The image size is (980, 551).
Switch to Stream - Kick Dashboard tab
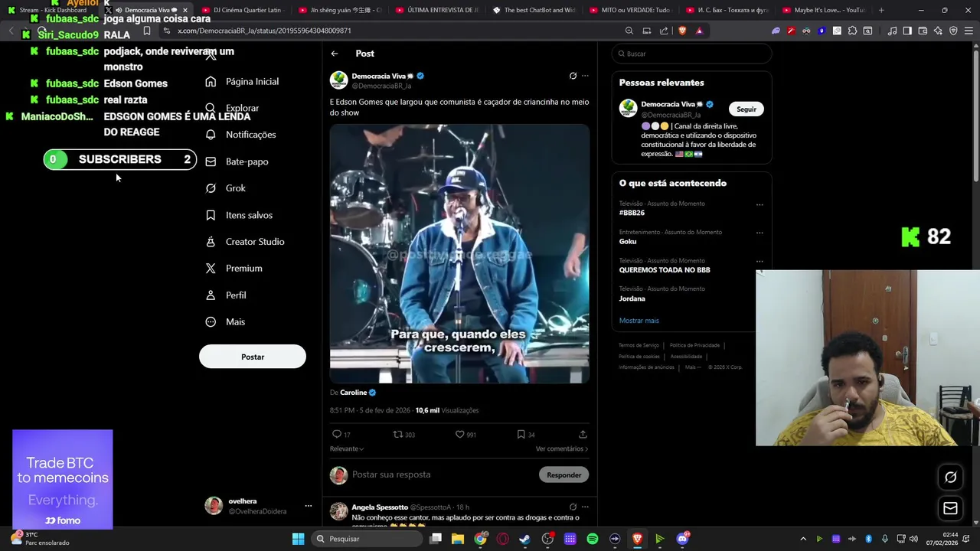coord(47,10)
